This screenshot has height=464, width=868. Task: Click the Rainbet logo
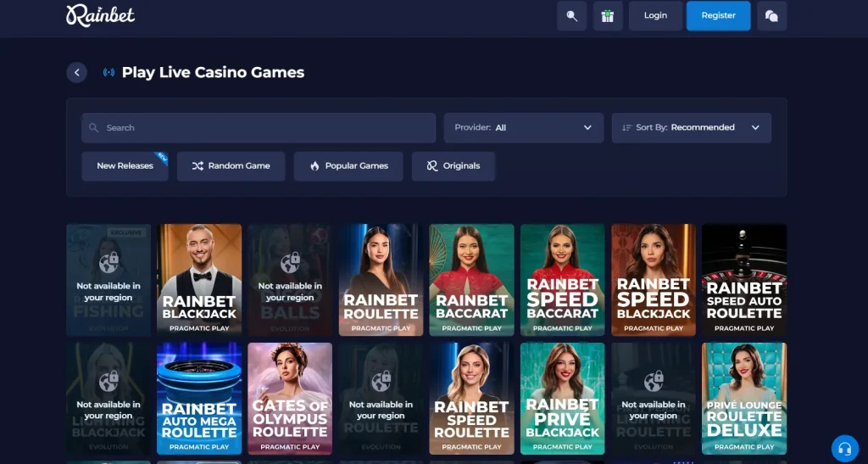pyautogui.click(x=100, y=15)
